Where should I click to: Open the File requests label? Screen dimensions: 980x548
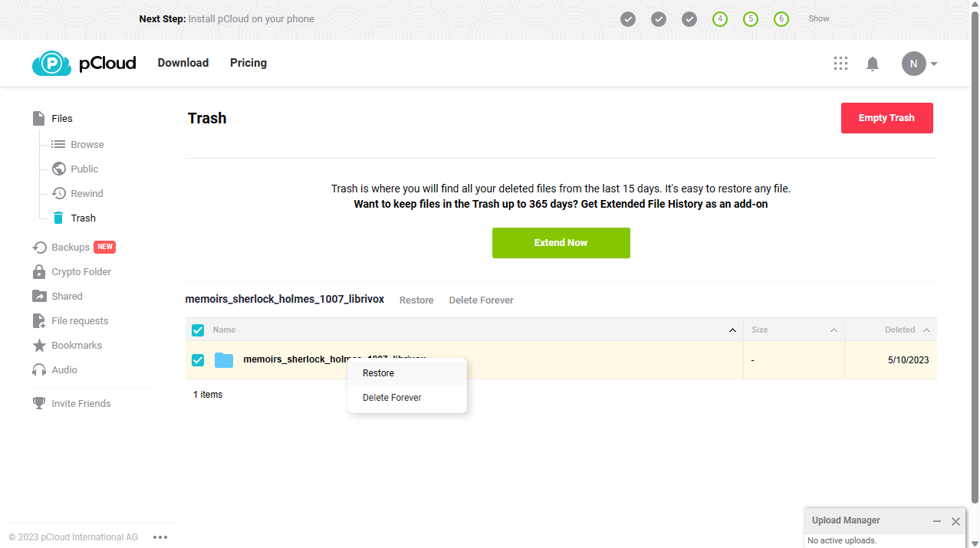click(80, 320)
